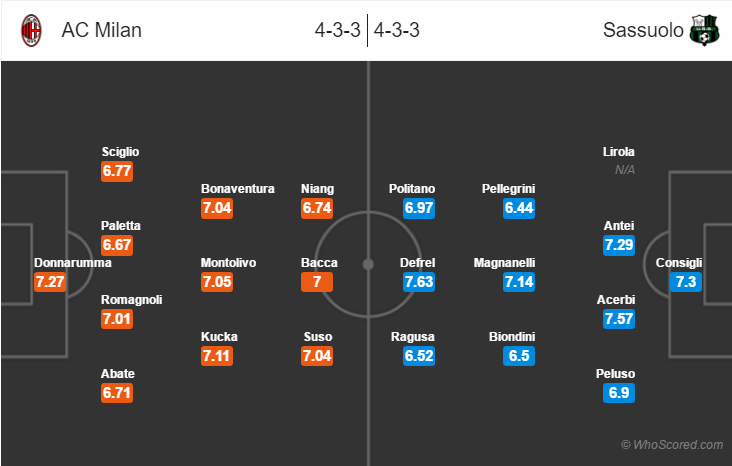Select Acerbi's 7.57 rating badge
Viewport: 732px width, 466px height.
click(619, 319)
